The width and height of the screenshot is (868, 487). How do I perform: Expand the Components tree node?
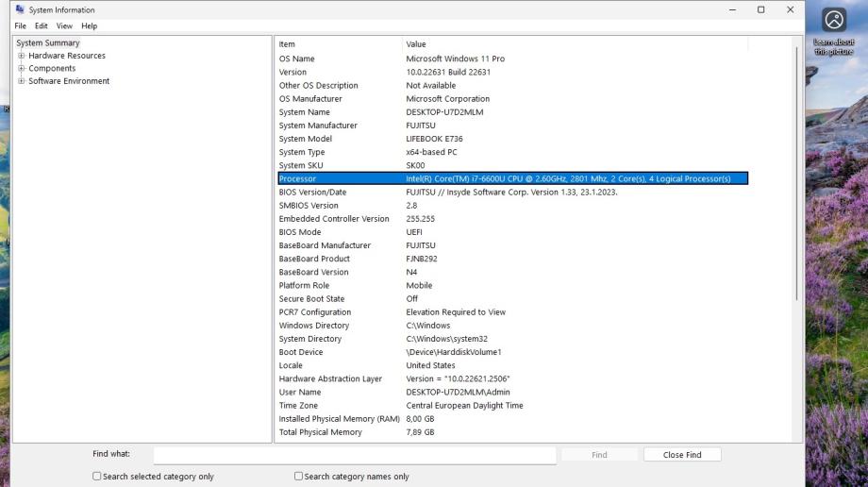pyautogui.click(x=21, y=68)
